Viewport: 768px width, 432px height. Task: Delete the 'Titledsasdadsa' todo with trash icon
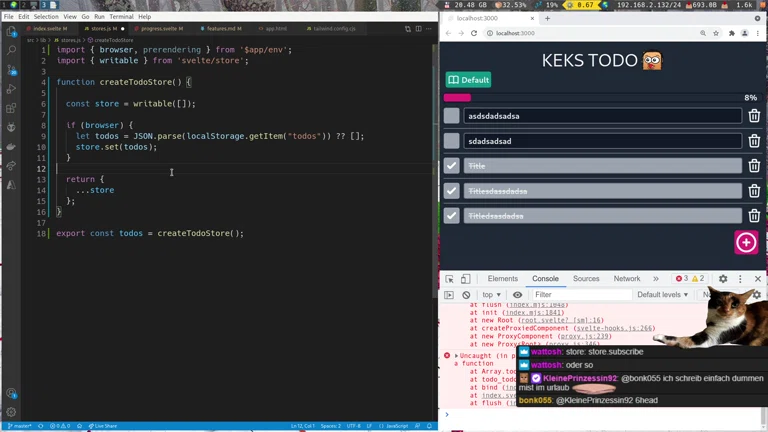(x=754, y=216)
